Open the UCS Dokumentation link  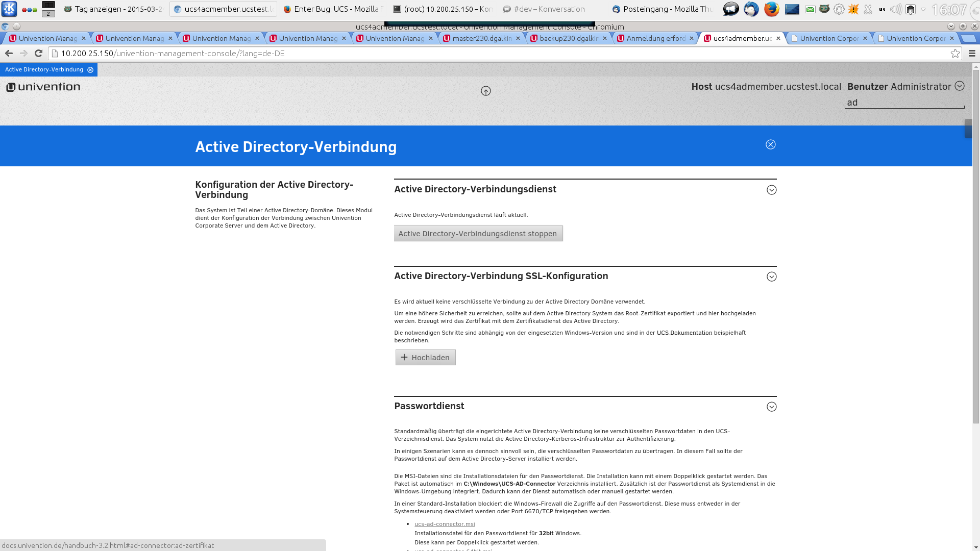[x=684, y=333]
